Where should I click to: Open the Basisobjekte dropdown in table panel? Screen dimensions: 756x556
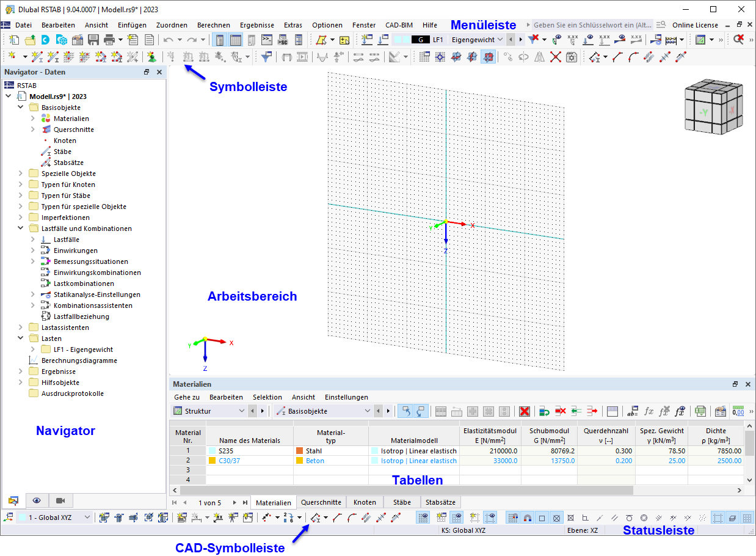(x=367, y=411)
